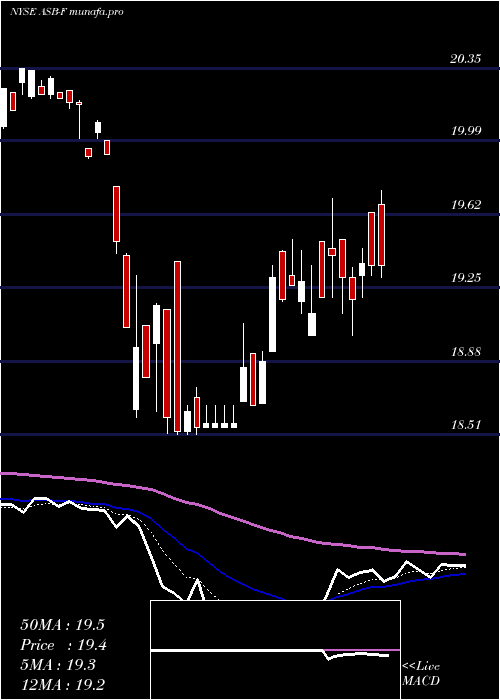The image size is (500, 700).
Task: Click the <<Live MACD label
Action: coord(421,674)
